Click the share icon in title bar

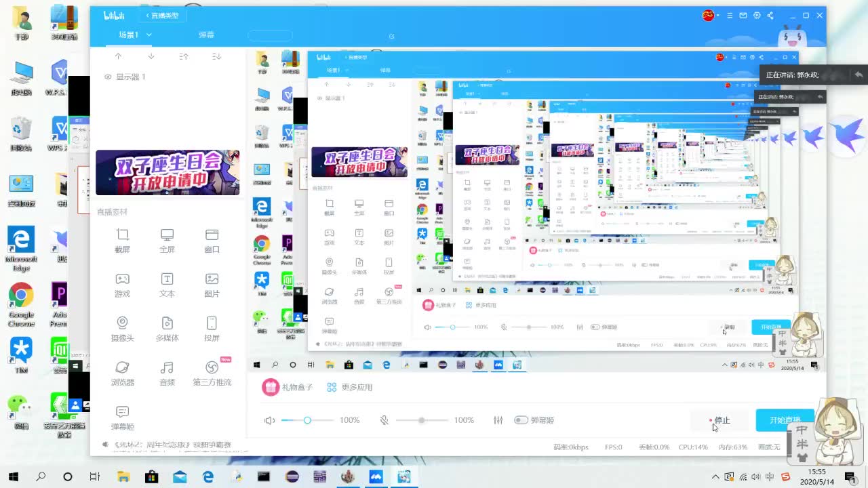770,16
